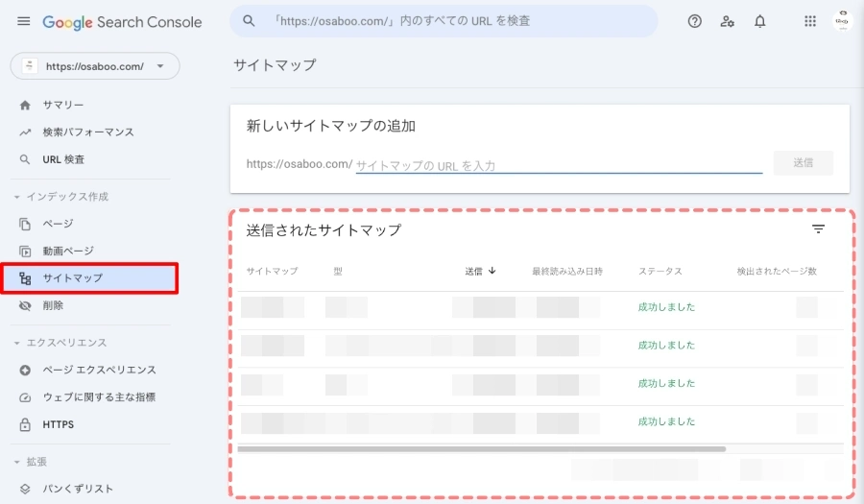Click the パンくずリスト layers icon
This screenshot has height=504, width=864.
click(x=25, y=490)
